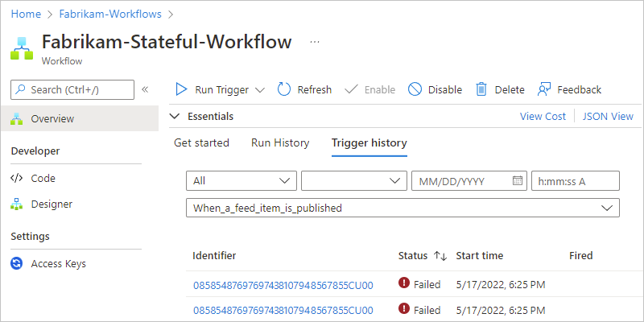Open the JSON View link
The height and width of the screenshot is (322, 644).
point(608,116)
